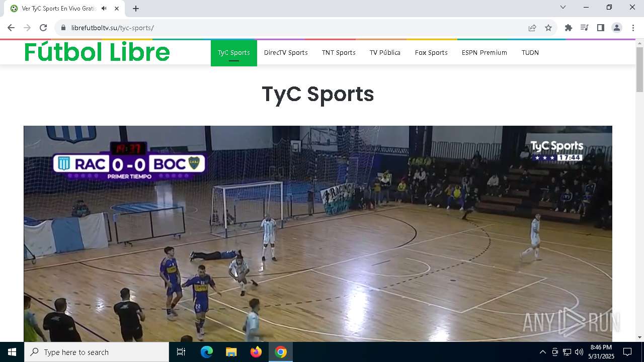The height and width of the screenshot is (362, 644).
Task: Reload the current page
Action: point(43,28)
